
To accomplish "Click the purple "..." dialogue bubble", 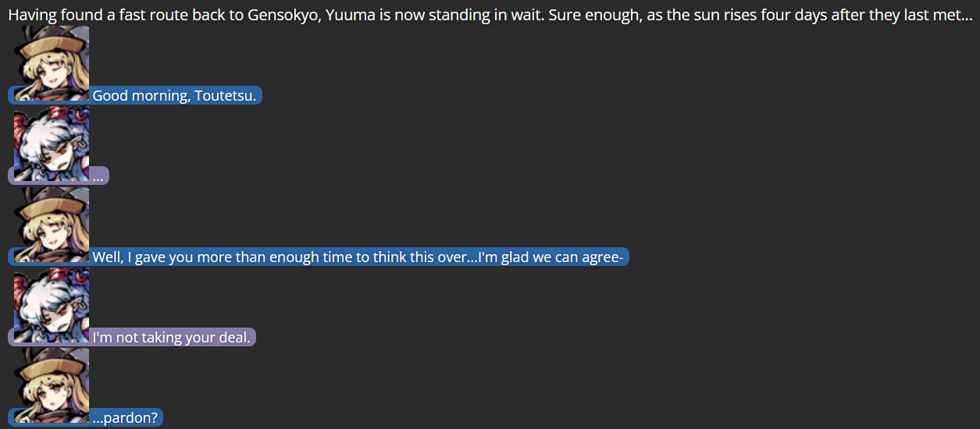I will click(98, 176).
